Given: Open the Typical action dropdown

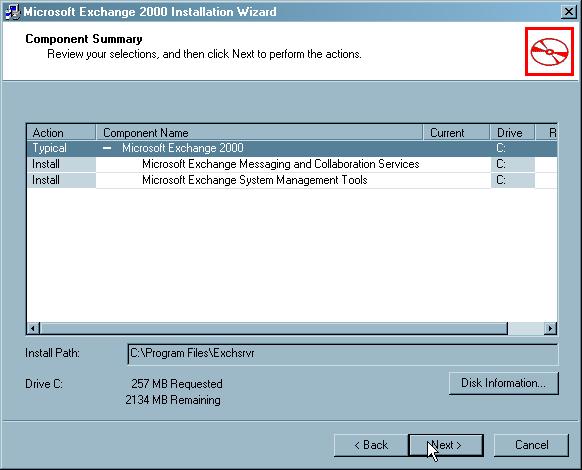Looking at the screenshot, I should [61, 148].
